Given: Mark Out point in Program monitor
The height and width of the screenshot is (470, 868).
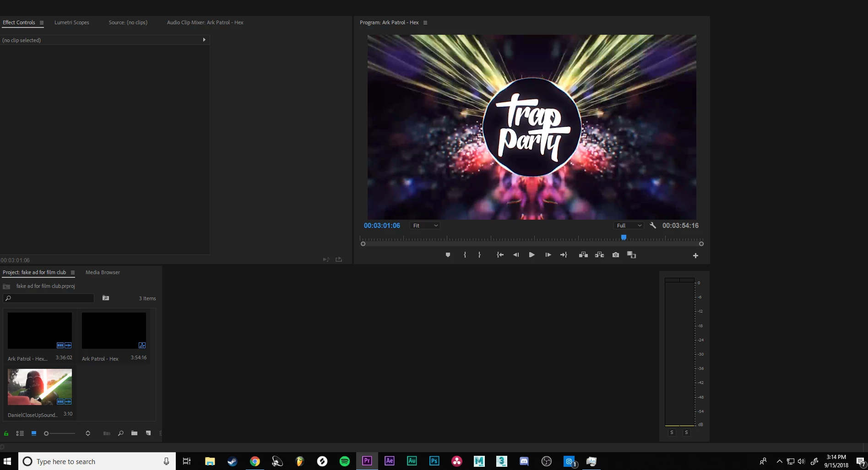Looking at the screenshot, I should (479, 255).
